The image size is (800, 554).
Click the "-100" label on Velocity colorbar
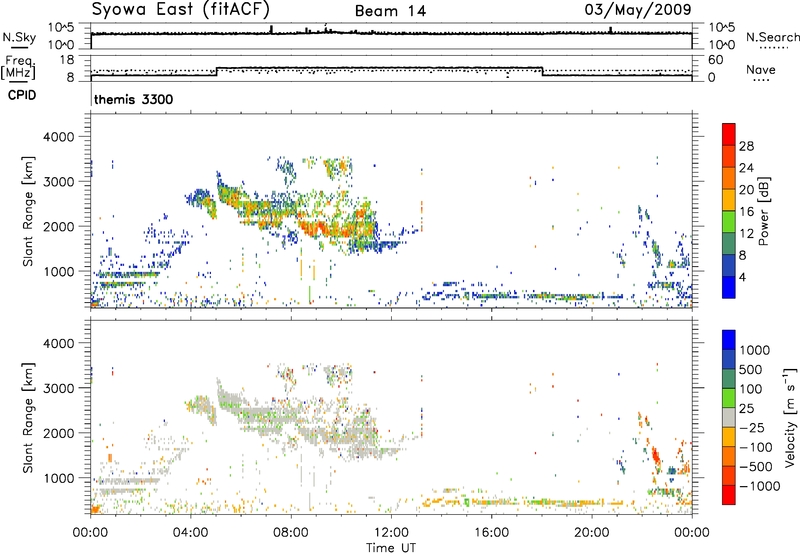[756, 447]
